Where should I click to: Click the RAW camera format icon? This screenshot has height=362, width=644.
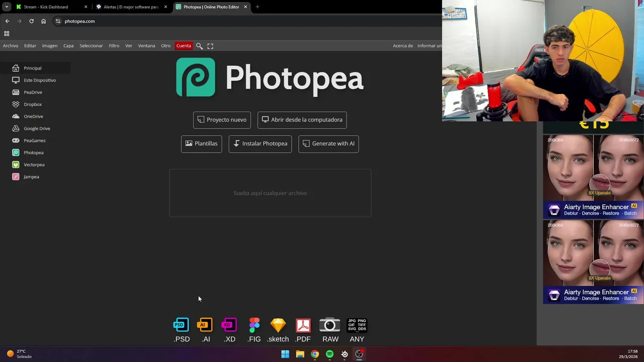[x=330, y=330]
